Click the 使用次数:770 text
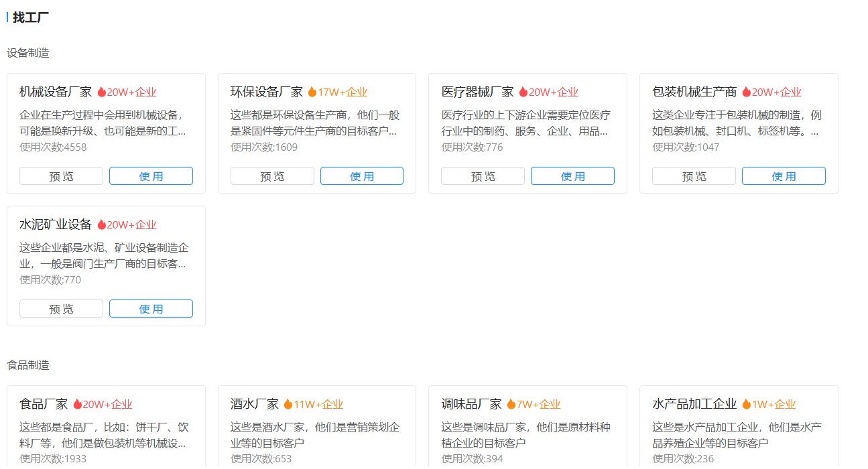This screenshot has height=469, width=868. (x=50, y=279)
